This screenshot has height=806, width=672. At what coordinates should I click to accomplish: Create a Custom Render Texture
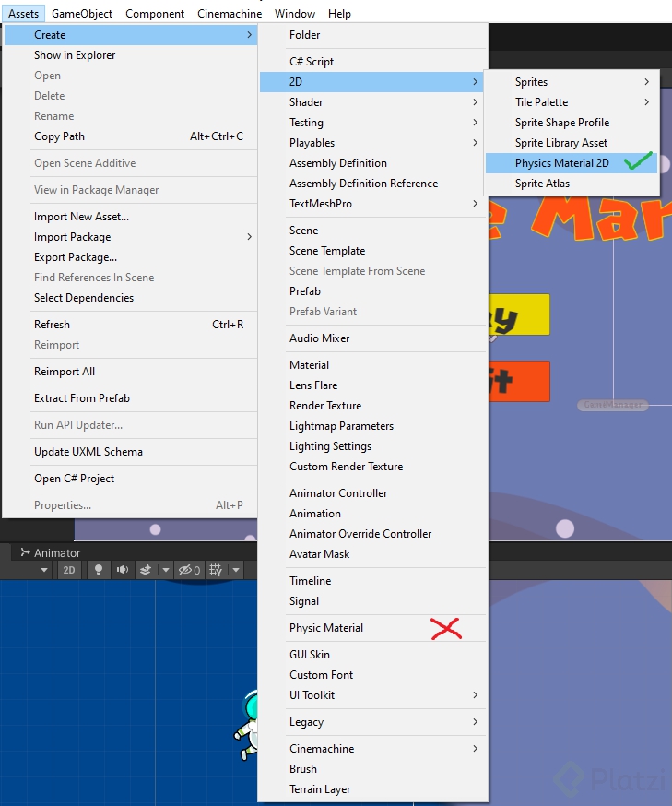point(373,467)
